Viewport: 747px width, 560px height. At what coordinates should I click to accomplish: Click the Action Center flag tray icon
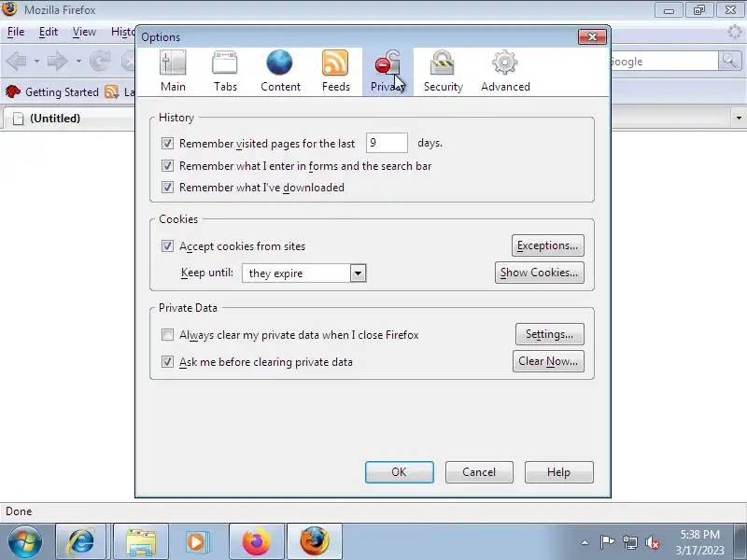(607, 542)
